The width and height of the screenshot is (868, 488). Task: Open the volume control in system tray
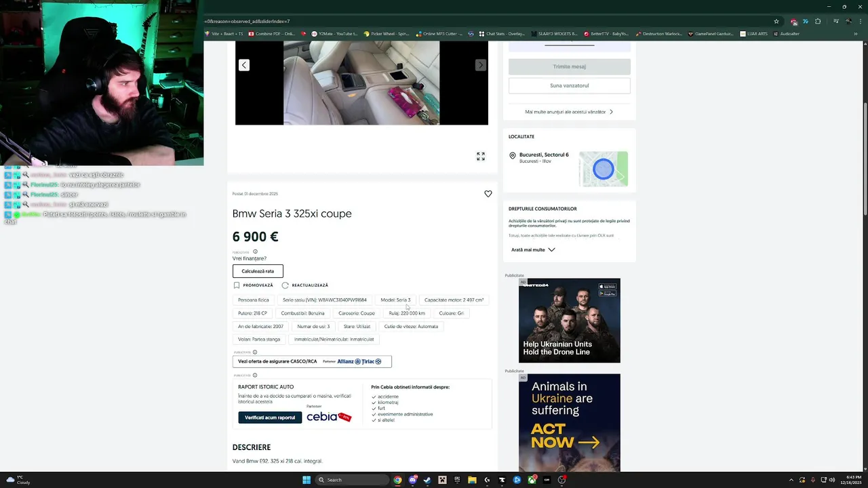833,480
